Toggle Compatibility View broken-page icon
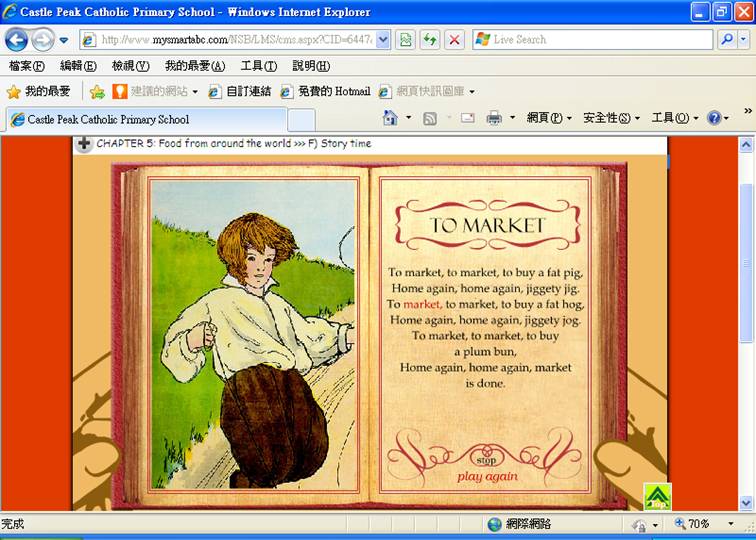The width and height of the screenshot is (756, 540). click(405, 40)
